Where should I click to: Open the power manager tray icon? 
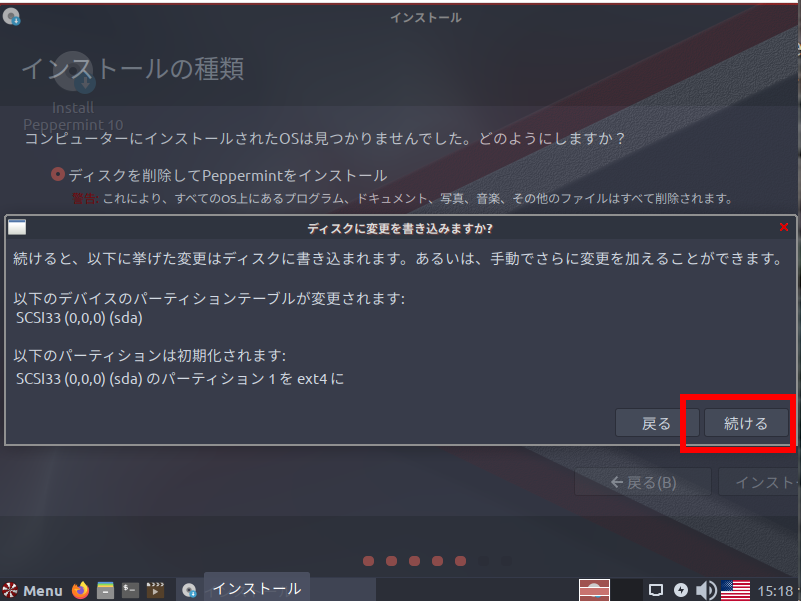click(x=680, y=590)
